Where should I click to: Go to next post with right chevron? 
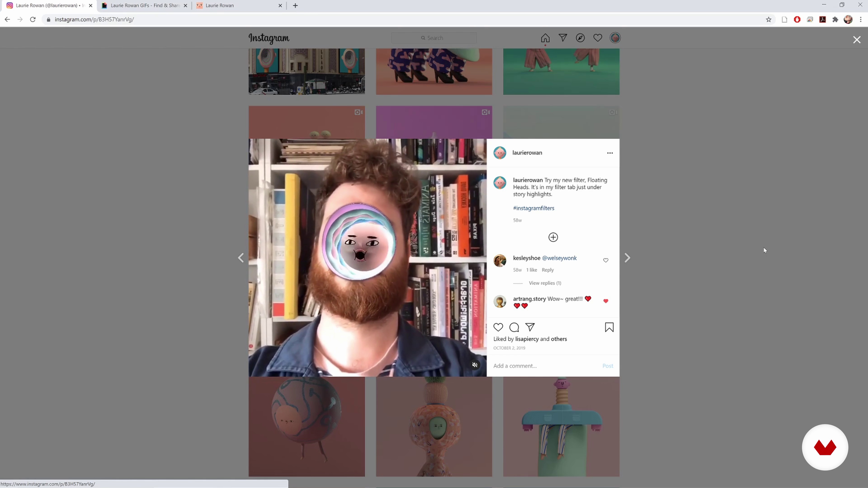[x=627, y=258]
